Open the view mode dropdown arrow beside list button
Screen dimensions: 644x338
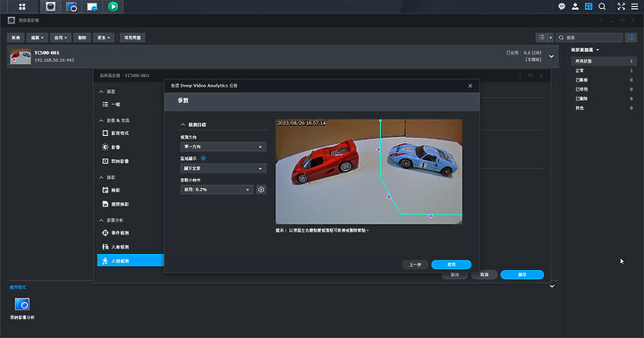click(550, 38)
